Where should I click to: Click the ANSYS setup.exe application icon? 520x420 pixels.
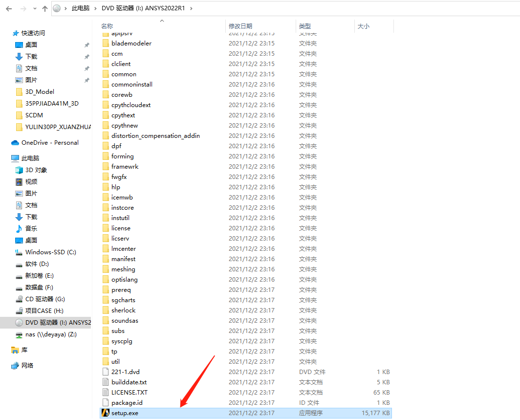pyautogui.click(x=105, y=413)
